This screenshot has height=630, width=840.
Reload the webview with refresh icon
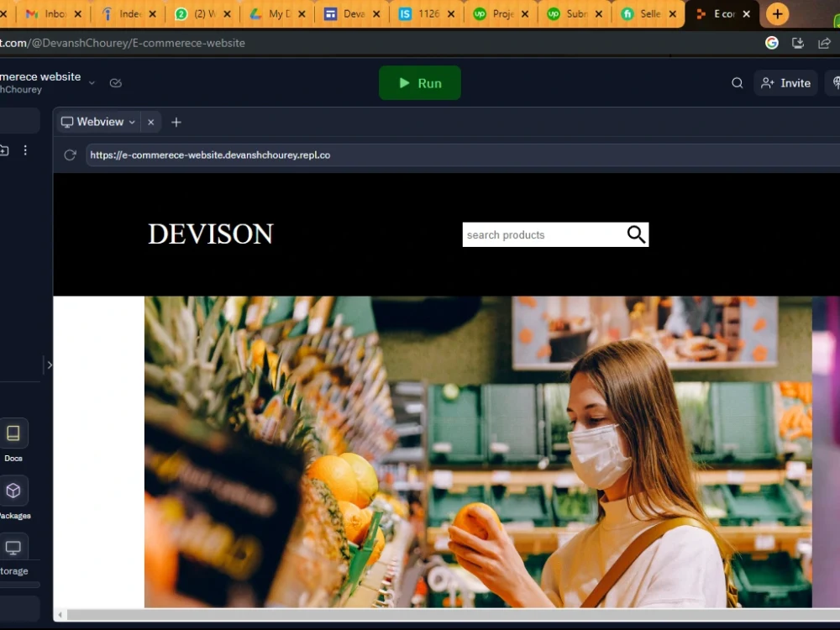click(x=71, y=155)
